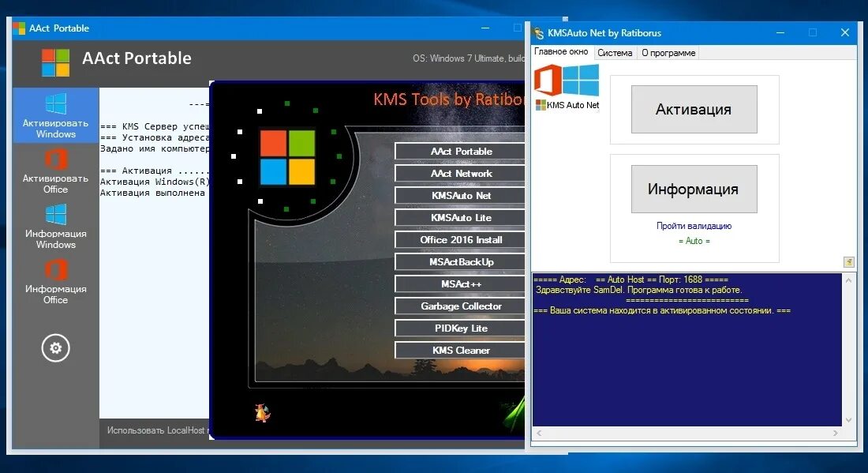Click log line 'Здравствуйте SamDel'
Viewport: 868px width, 473px height.
pos(638,290)
